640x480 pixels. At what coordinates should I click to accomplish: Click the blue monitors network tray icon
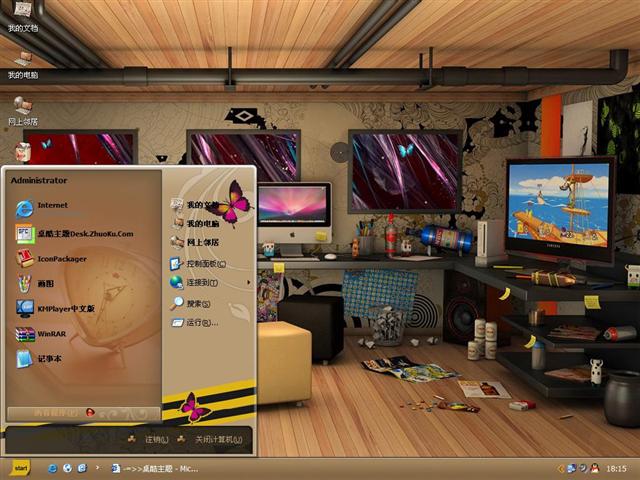pos(571,468)
